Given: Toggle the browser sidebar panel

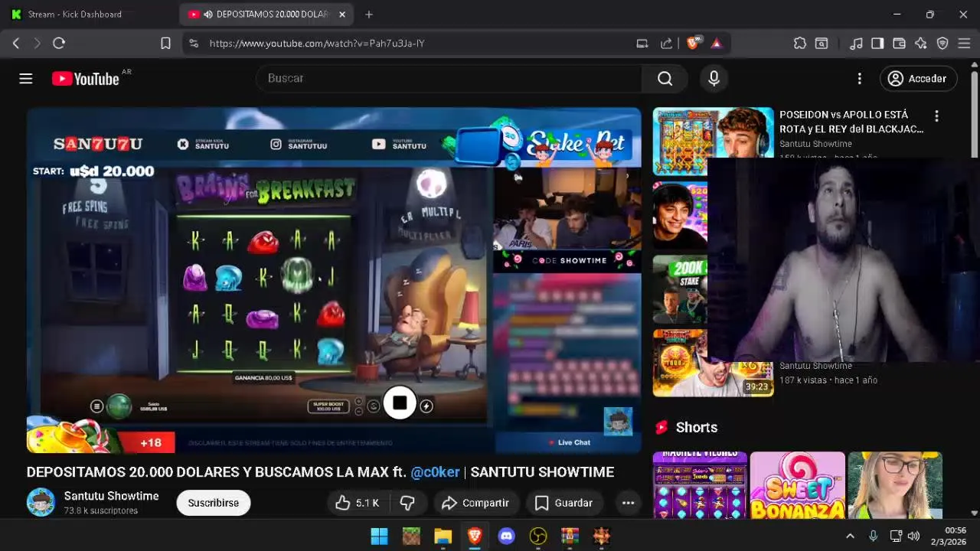Looking at the screenshot, I should (877, 44).
